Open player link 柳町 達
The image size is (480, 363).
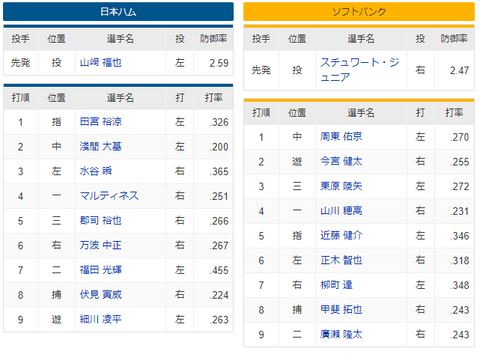coord(336,285)
